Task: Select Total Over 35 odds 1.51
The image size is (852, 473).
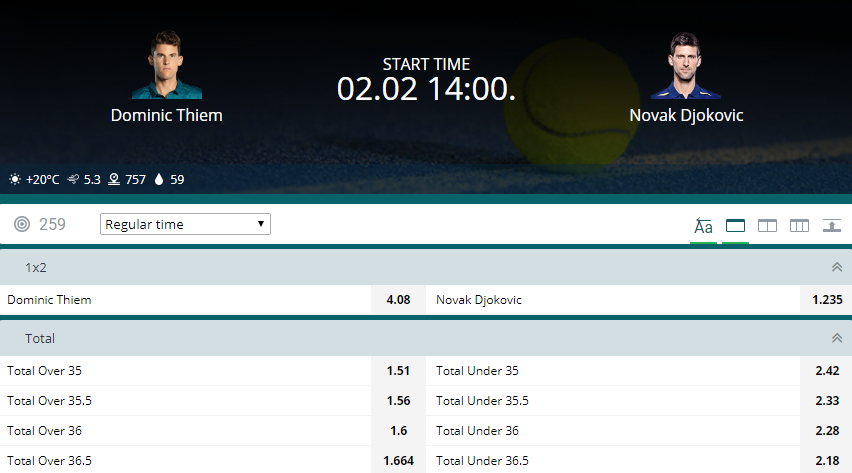Action: coord(398,371)
